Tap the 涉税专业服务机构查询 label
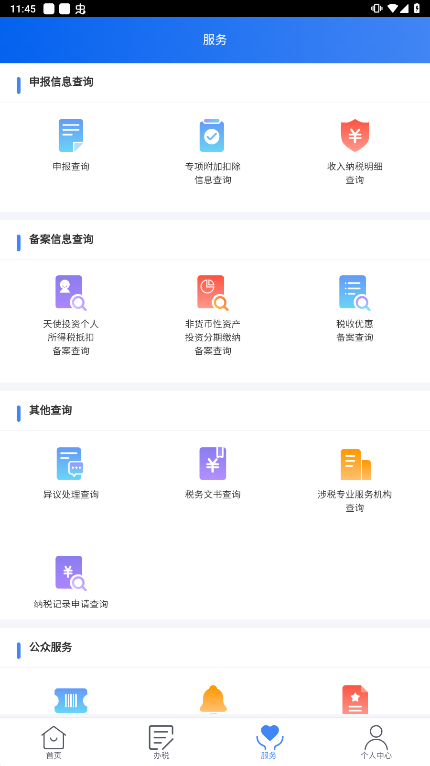430x766 pixels. (355, 501)
